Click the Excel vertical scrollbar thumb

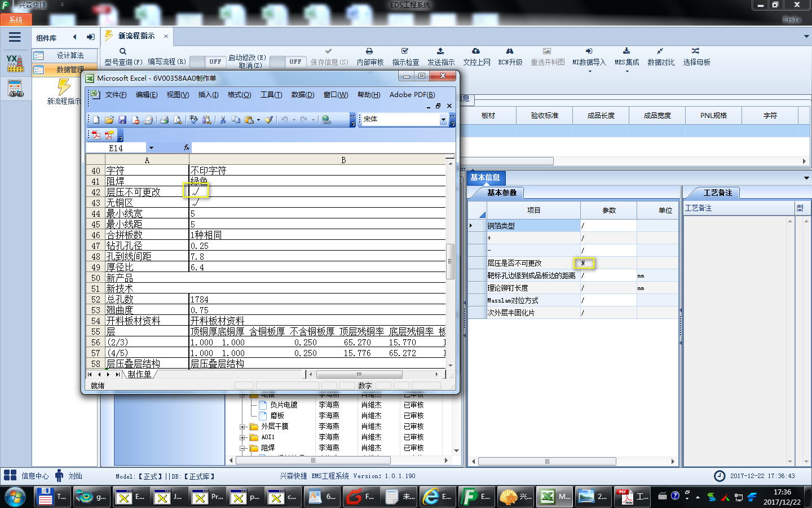point(450,261)
